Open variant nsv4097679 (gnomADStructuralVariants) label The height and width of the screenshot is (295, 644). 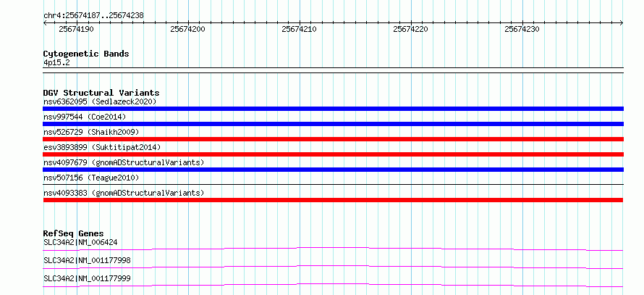(124, 162)
